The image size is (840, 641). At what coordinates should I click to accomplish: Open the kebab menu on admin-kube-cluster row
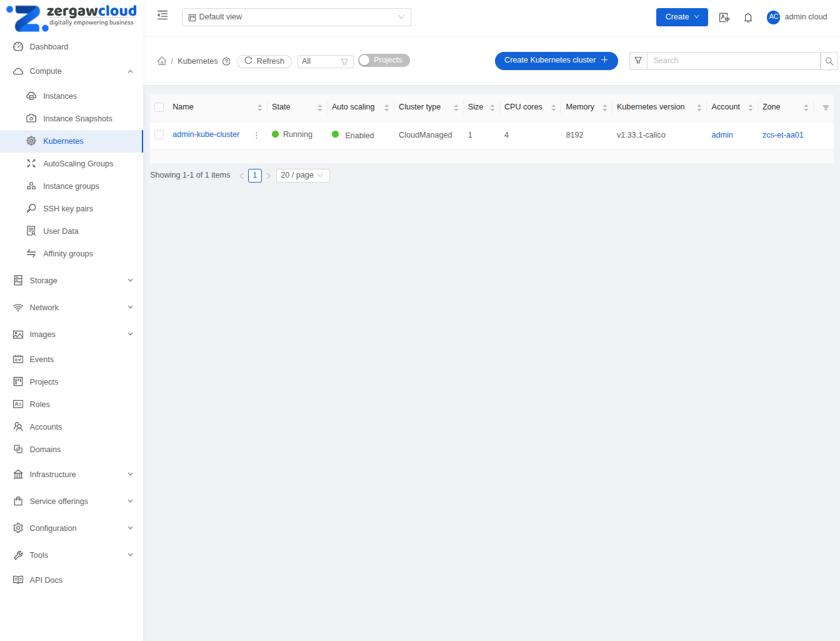coord(256,134)
